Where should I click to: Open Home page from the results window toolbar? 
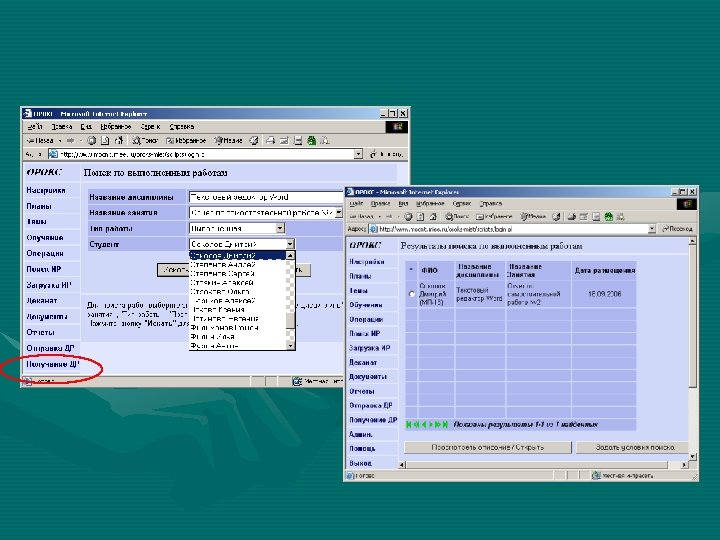433,216
